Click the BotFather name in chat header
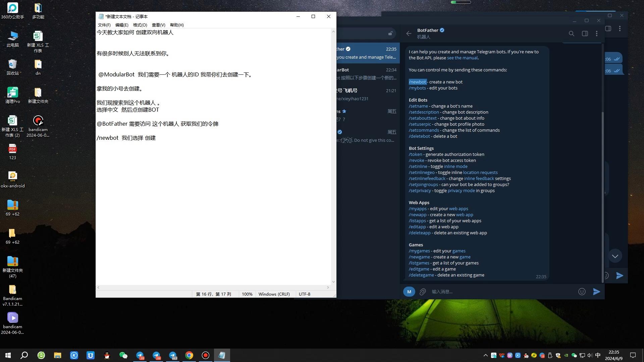This screenshot has width=644, height=362. (428, 30)
